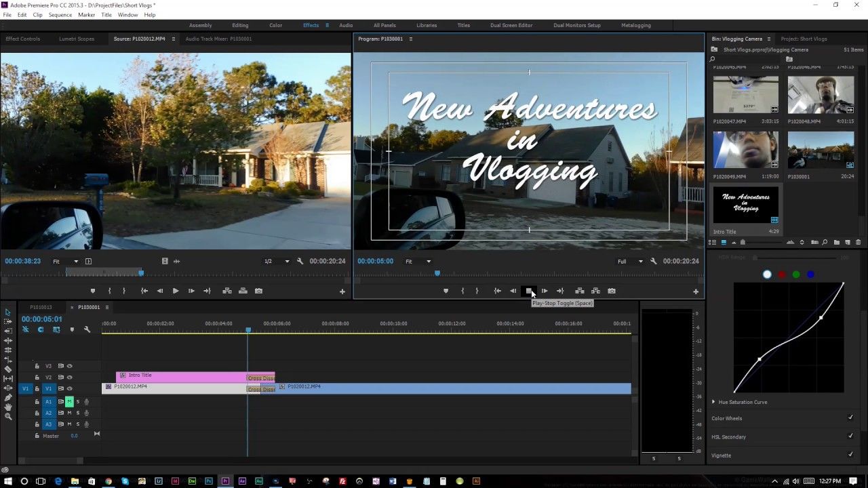
Task: Click the Export Frame camera icon in Program monitor
Action: tap(612, 291)
